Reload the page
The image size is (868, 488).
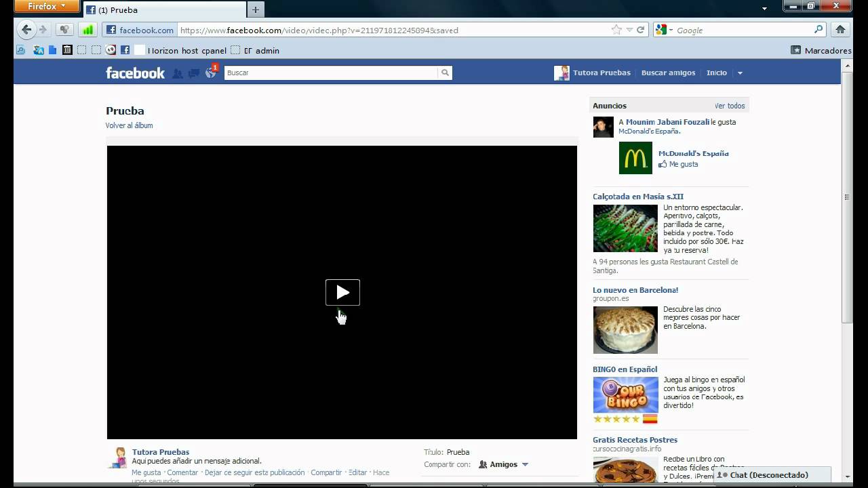pos(640,30)
